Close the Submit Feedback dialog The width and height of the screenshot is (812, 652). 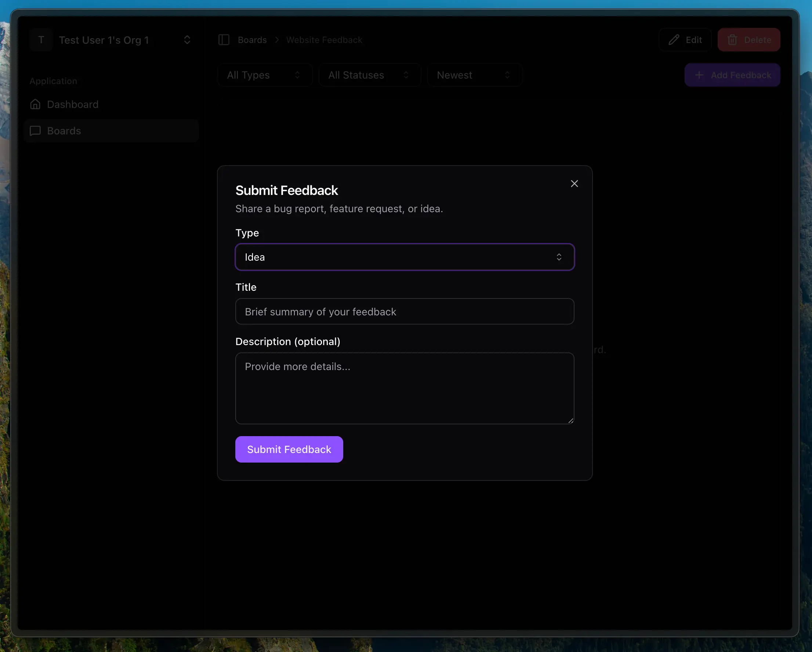click(x=574, y=184)
